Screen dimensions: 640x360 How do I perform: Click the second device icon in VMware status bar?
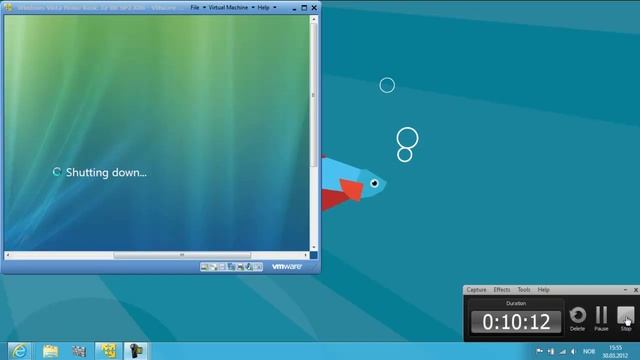(x=213, y=267)
